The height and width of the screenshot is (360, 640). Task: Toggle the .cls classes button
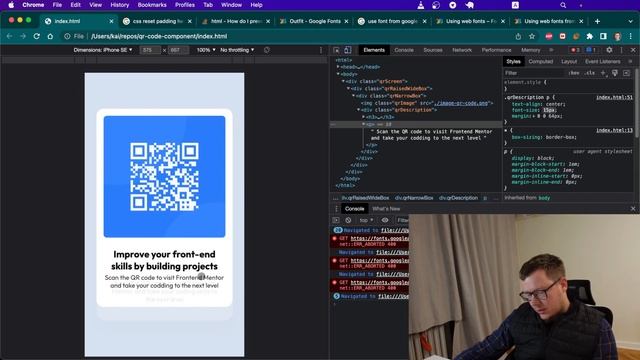[590, 73]
